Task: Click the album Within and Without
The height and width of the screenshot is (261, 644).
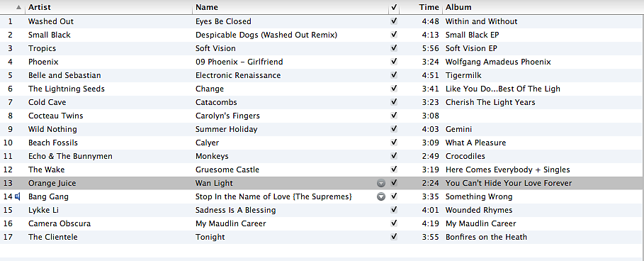Action: point(481,21)
